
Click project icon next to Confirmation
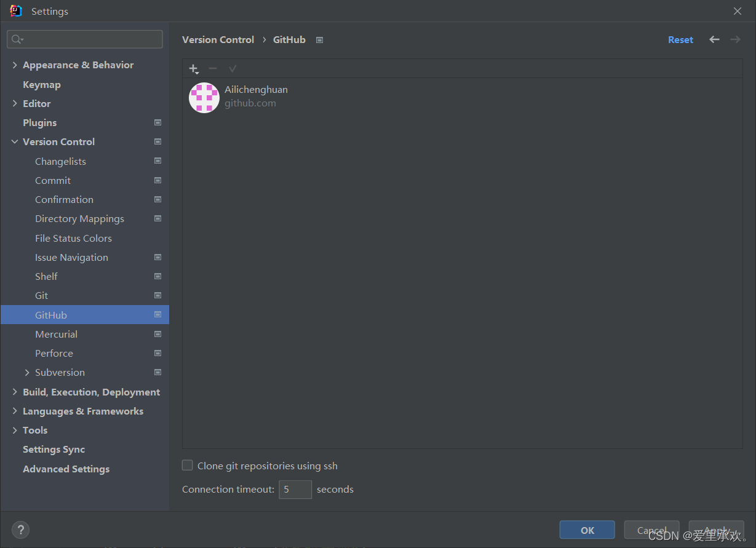(x=157, y=199)
